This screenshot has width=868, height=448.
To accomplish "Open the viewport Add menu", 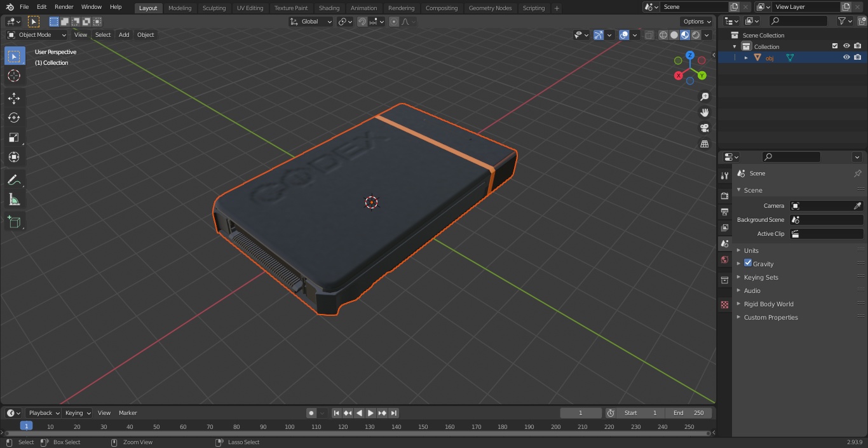I will [124, 35].
